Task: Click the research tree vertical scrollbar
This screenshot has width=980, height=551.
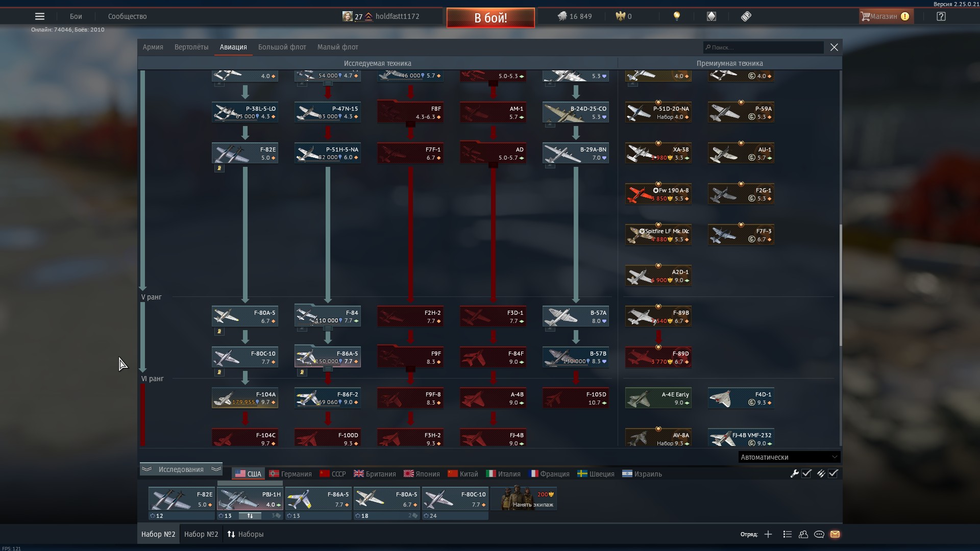Action: tap(840, 286)
